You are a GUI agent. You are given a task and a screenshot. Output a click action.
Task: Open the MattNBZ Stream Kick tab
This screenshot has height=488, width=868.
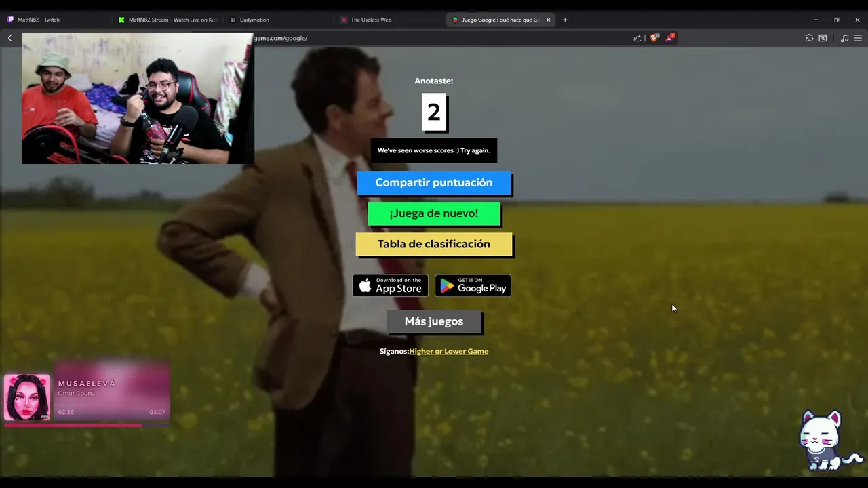tap(167, 20)
